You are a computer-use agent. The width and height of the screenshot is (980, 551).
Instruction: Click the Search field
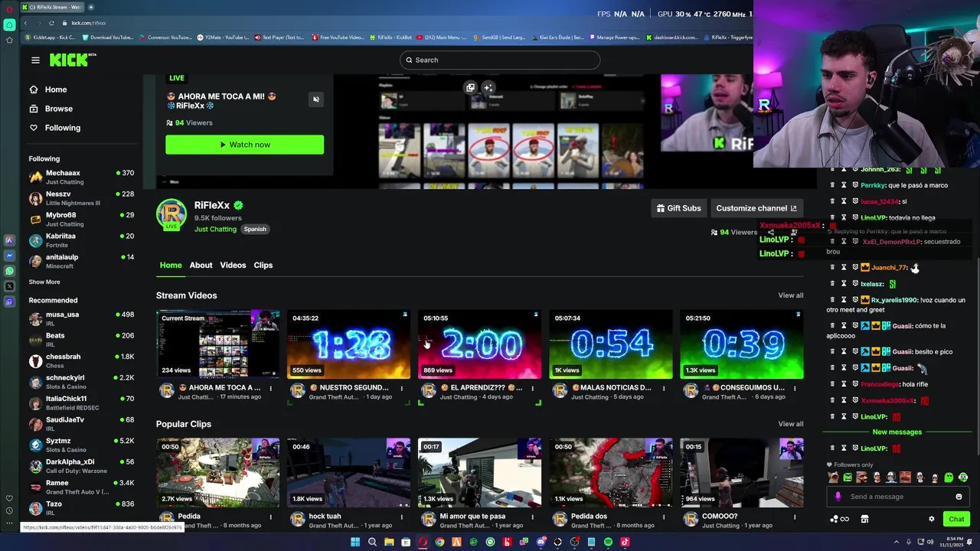[499, 60]
